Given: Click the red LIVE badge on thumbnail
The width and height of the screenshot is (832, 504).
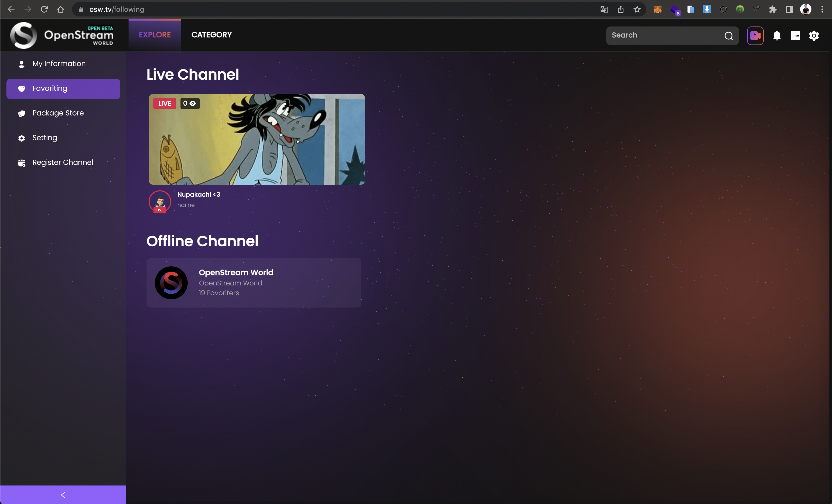Looking at the screenshot, I should pos(165,103).
